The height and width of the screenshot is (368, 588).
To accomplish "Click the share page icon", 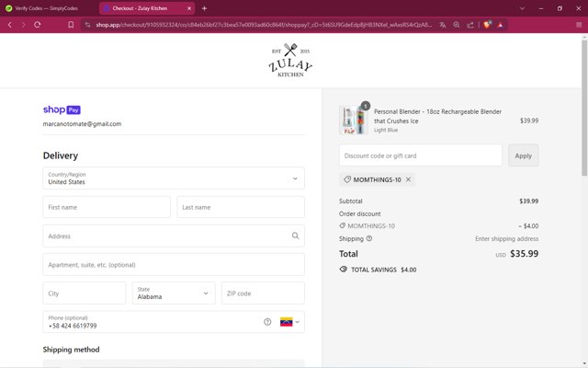I will pyautogui.click(x=469, y=25).
